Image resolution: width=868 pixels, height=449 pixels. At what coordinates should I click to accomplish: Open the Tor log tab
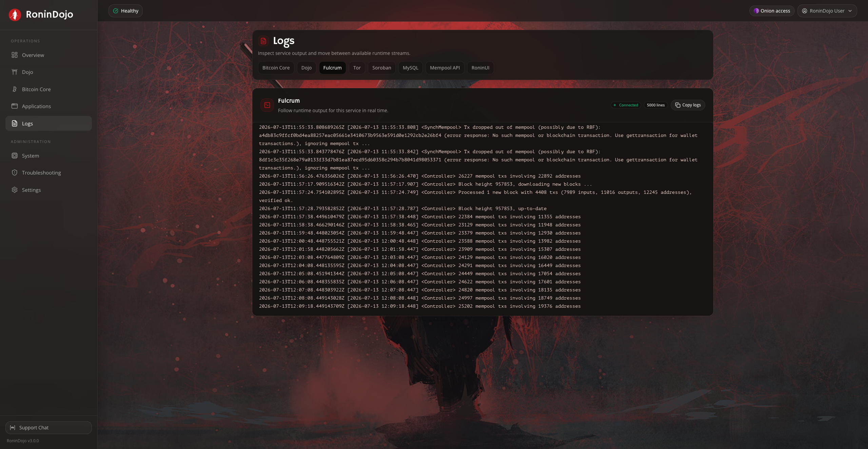(x=357, y=68)
